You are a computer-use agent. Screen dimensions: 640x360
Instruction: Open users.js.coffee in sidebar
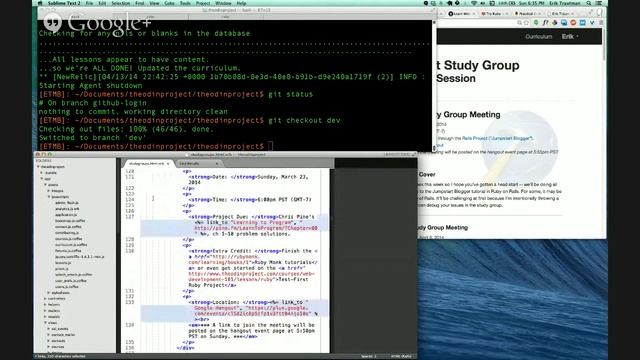(67, 287)
